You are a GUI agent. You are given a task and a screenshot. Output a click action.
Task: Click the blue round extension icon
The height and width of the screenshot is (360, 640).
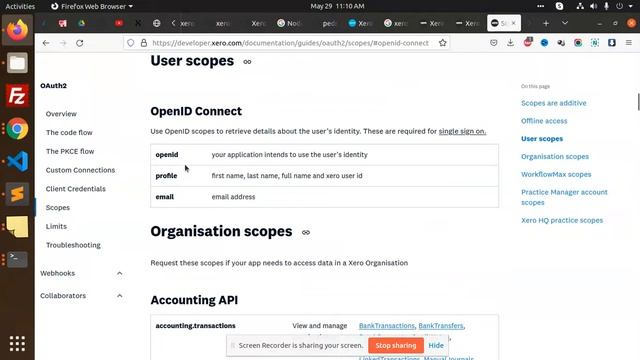click(544, 43)
